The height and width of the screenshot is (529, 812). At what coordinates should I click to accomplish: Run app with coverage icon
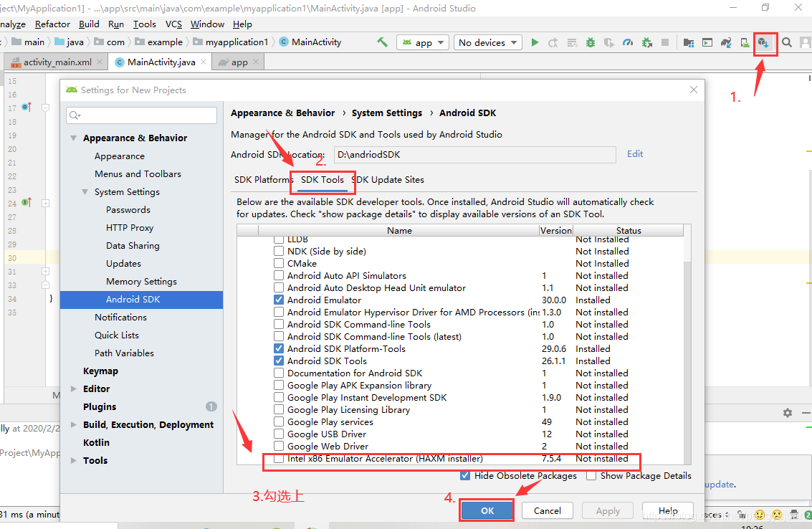[x=609, y=42]
